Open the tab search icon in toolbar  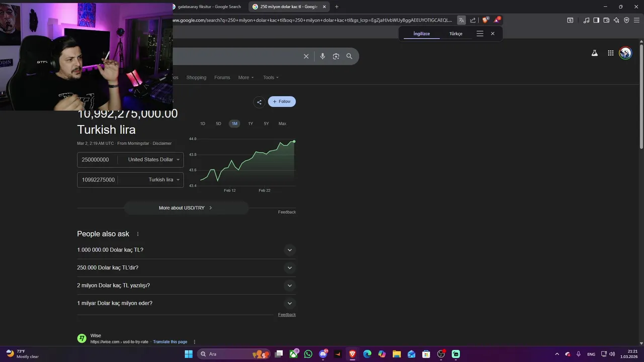coord(570,20)
